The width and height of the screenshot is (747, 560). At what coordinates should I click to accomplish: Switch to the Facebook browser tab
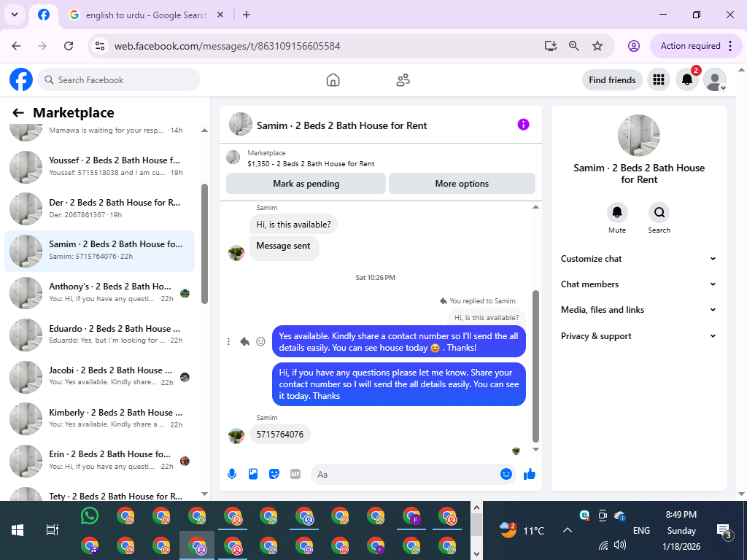tap(44, 15)
